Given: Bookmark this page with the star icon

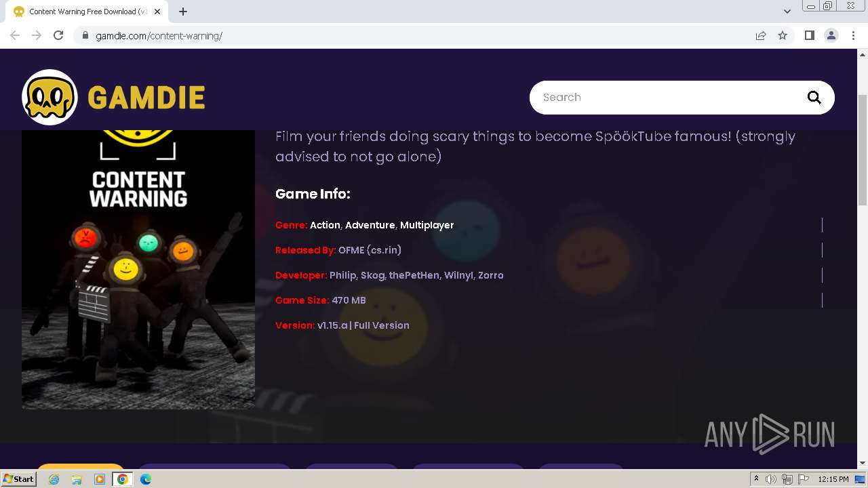Looking at the screenshot, I should 783,35.
